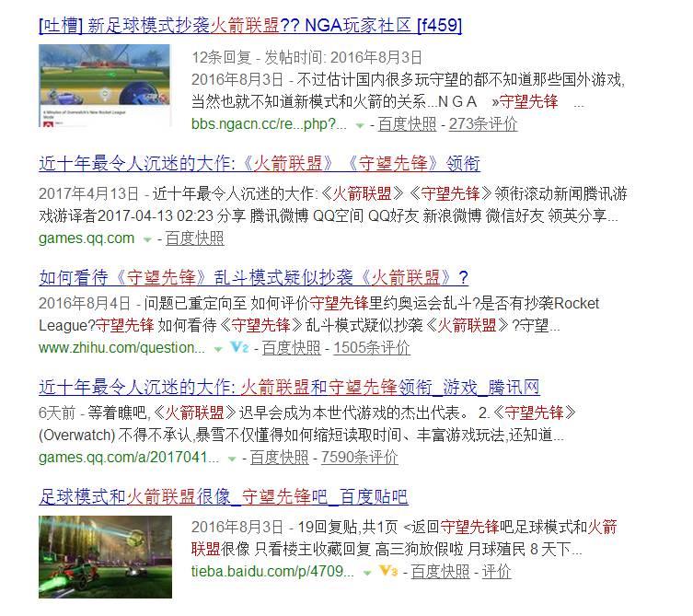Open the NGA result's soccer field thumbnail

coord(104,86)
